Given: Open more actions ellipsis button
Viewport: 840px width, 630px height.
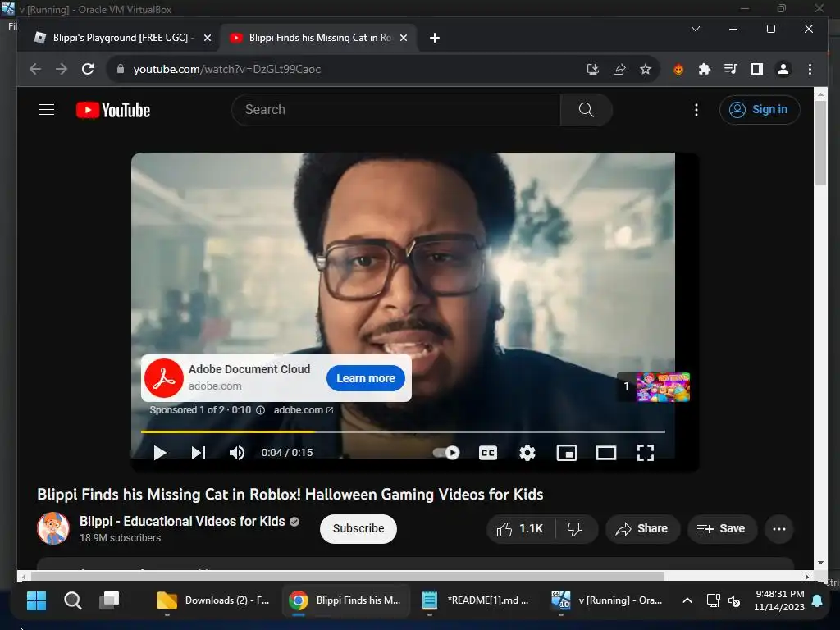Looking at the screenshot, I should pos(779,529).
